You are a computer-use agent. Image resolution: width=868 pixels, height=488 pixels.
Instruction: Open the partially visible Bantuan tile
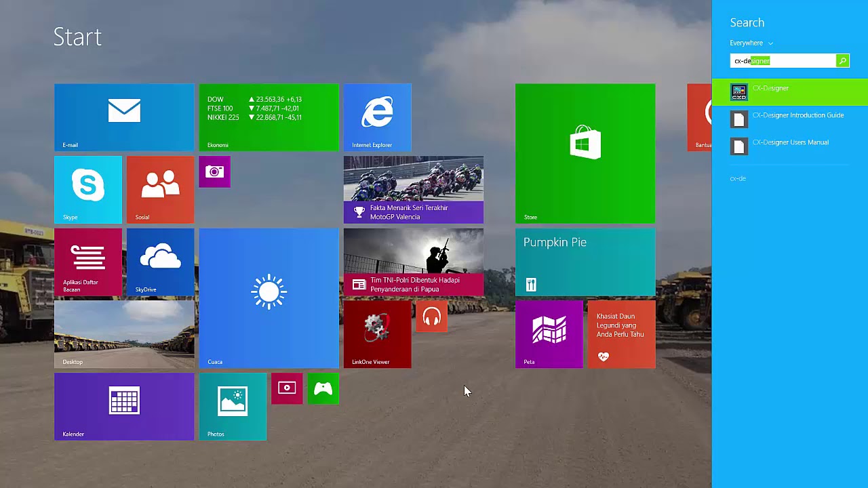(x=699, y=117)
